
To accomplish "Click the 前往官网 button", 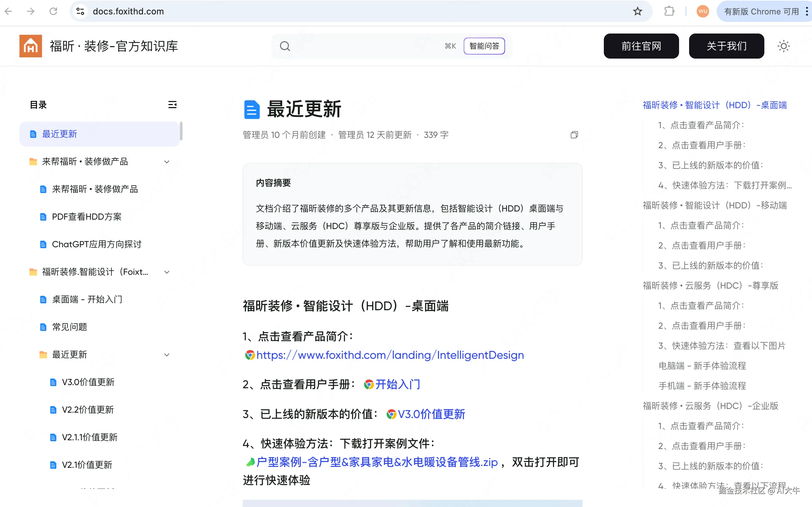I will 641,46.
